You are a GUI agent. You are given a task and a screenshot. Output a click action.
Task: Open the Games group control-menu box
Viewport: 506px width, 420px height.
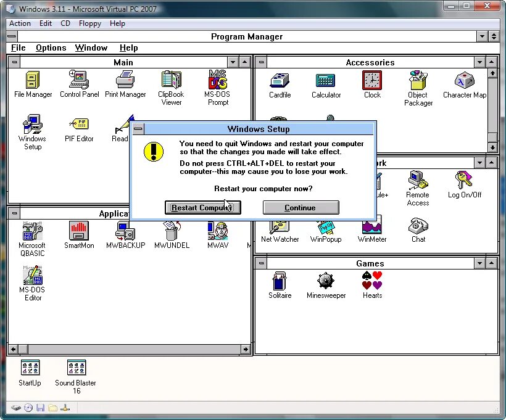[262, 263]
